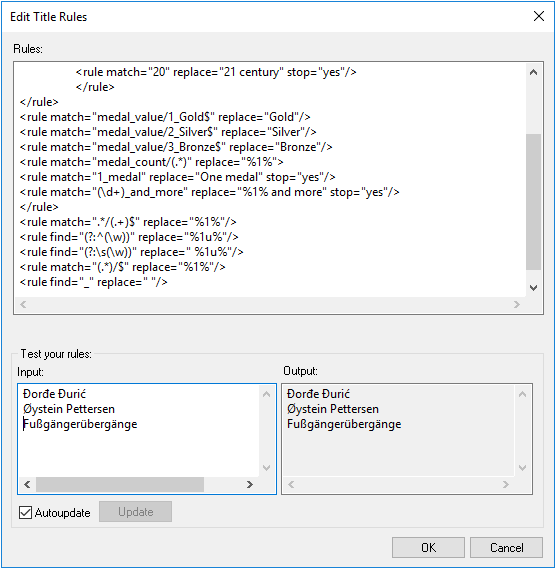The image size is (557, 570).
Task: Click the OK button
Action: [428, 547]
